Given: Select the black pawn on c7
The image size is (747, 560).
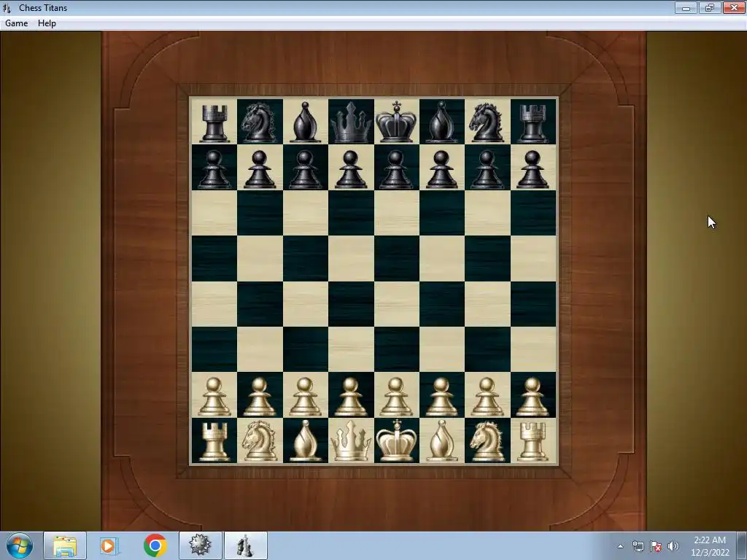Looking at the screenshot, I should tap(305, 169).
